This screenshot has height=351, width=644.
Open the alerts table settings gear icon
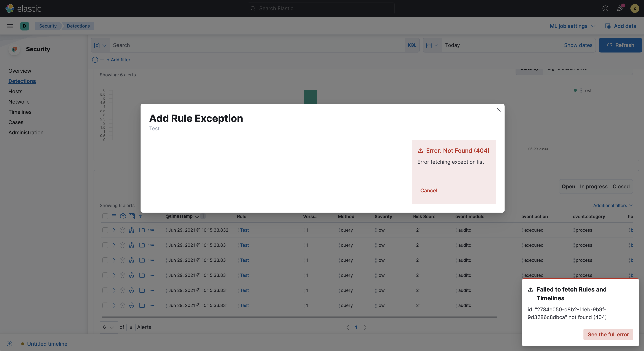(x=123, y=216)
